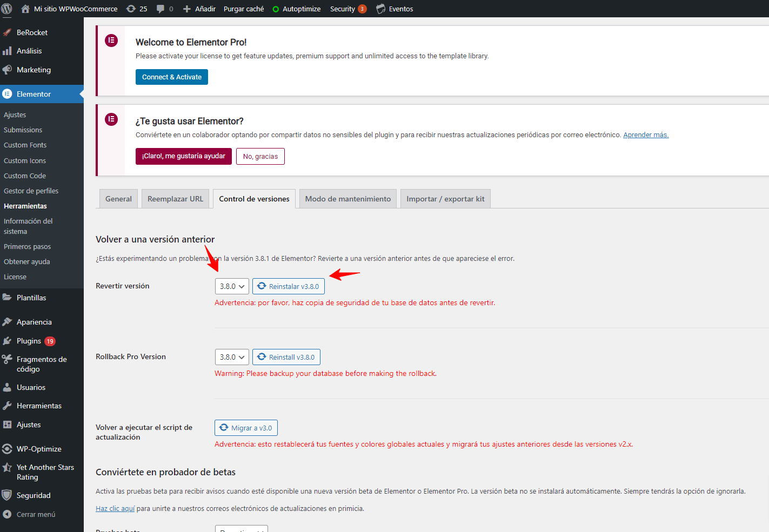Open the Rollback Pro Version 3.8.0 dropdown
This screenshot has width=769, height=532.
pos(232,357)
